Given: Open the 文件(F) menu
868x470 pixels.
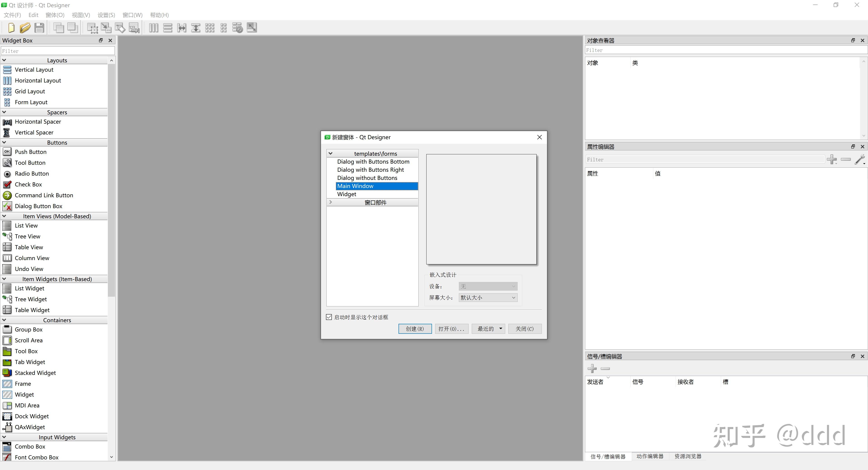Looking at the screenshot, I should (12, 15).
